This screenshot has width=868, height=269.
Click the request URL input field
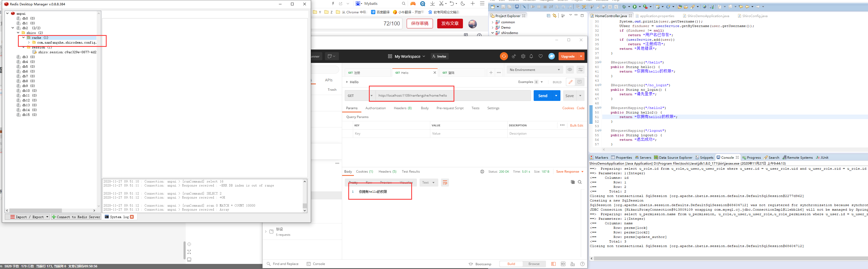[453, 96]
